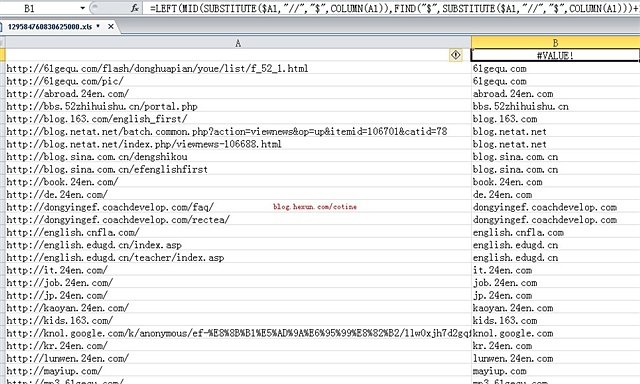Viewport: 640px width, 384px height.
Task: Select cell http://book.24en.com/
Action: pos(238,182)
